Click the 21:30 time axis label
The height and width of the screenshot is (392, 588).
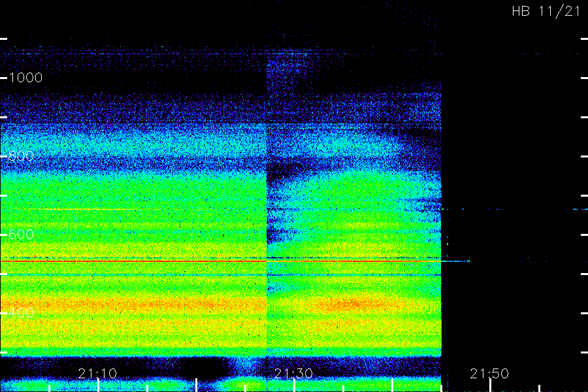(x=293, y=373)
